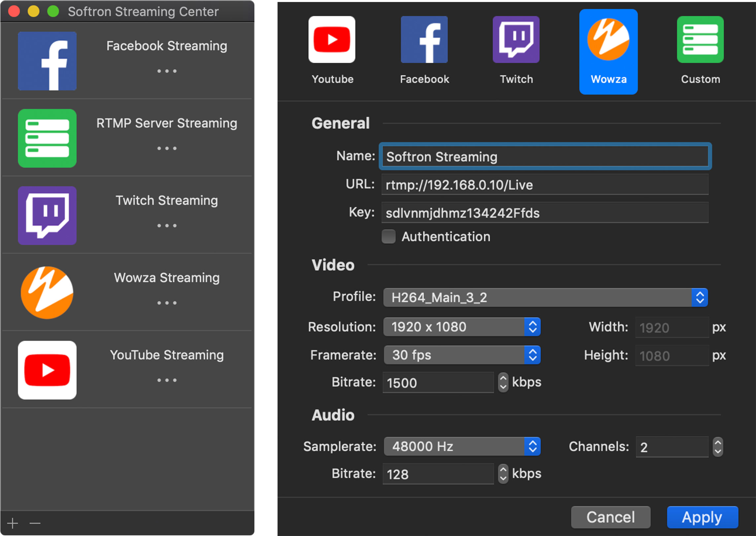
Task: Remove stream with the minus button
Action: tap(35, 523)
